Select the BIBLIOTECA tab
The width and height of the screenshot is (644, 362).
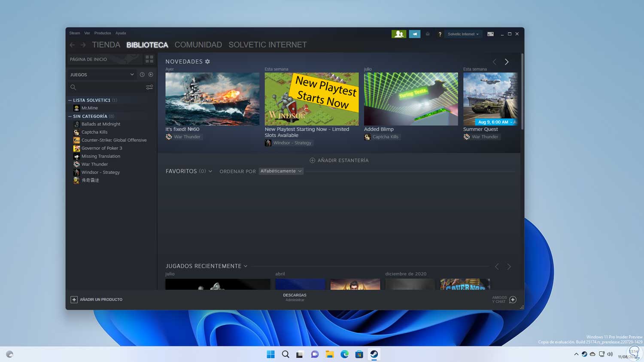147,45
